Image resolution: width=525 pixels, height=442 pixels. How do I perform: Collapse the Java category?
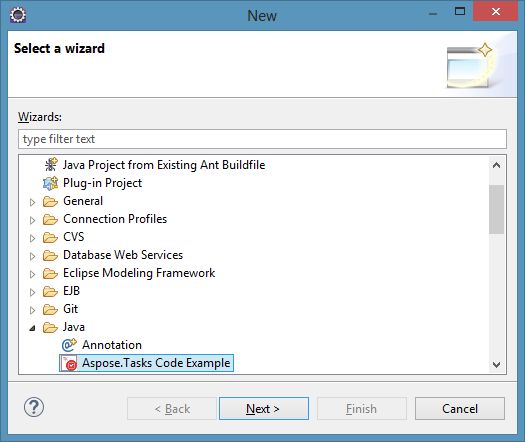tap(32, 328)
